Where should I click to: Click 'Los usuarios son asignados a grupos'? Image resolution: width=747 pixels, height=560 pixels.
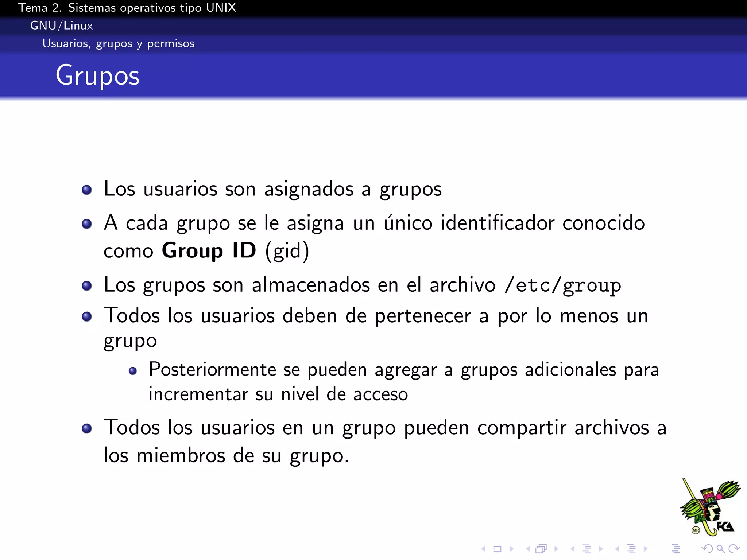coord(273,190)
